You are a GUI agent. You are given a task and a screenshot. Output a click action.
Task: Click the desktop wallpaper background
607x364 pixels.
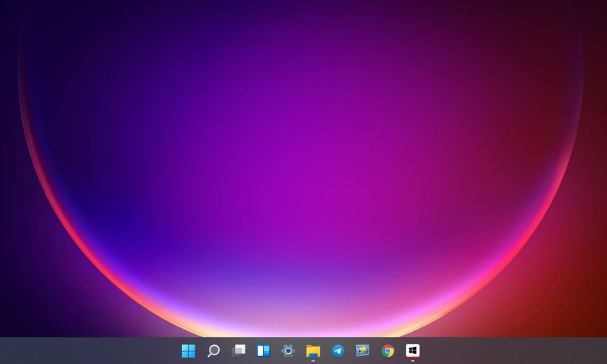coord(303,170)
